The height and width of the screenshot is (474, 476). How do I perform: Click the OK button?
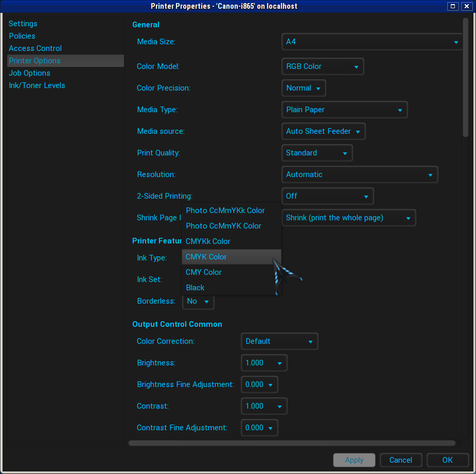(447, 460)
